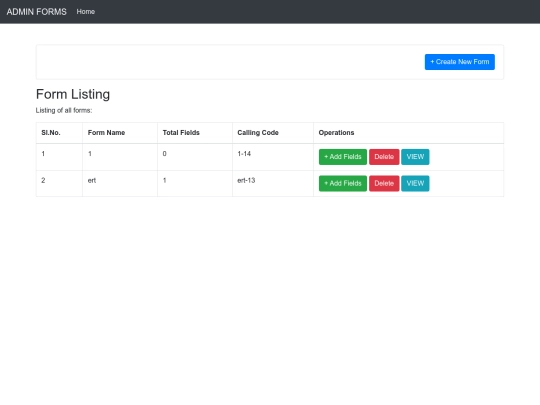
Task: Click total fields value 0 in row 1
Action: (164, 154)
